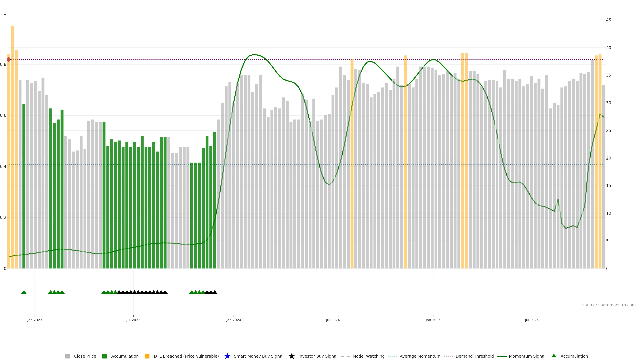Viewport: 644px width, 362px height.
Task: Click the gray Close Price legend swatch
Action: [x=67, y=356]
